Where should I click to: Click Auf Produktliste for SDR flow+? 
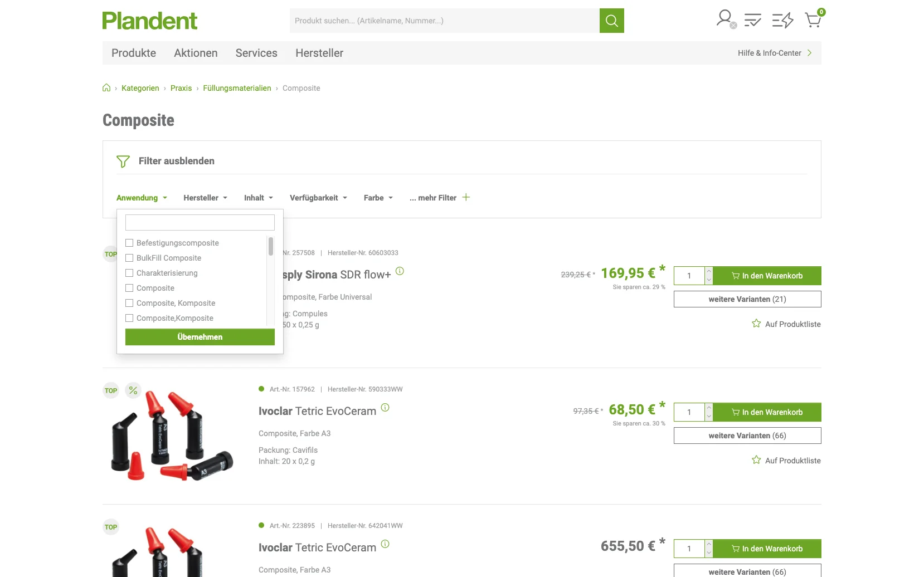coord(792,324)
